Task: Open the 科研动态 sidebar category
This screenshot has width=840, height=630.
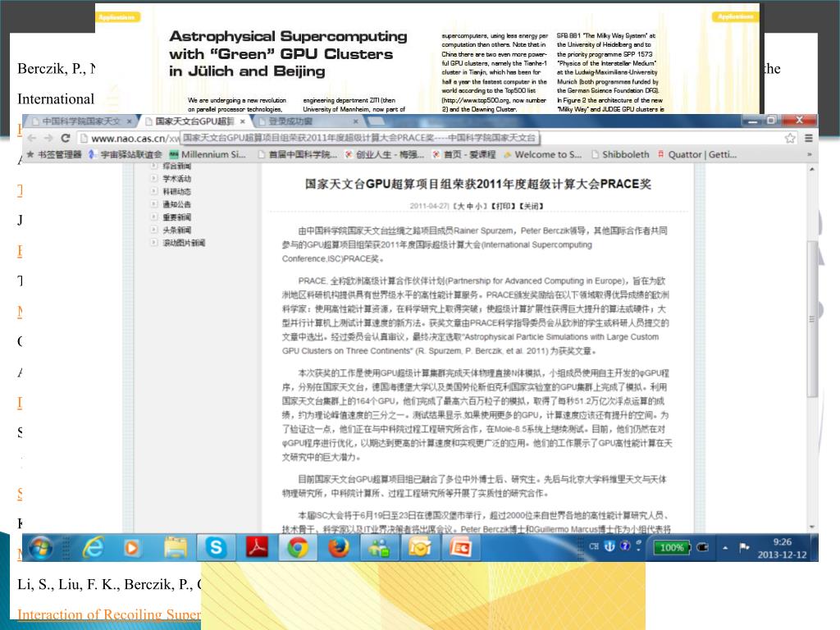Action: [177, 191]
